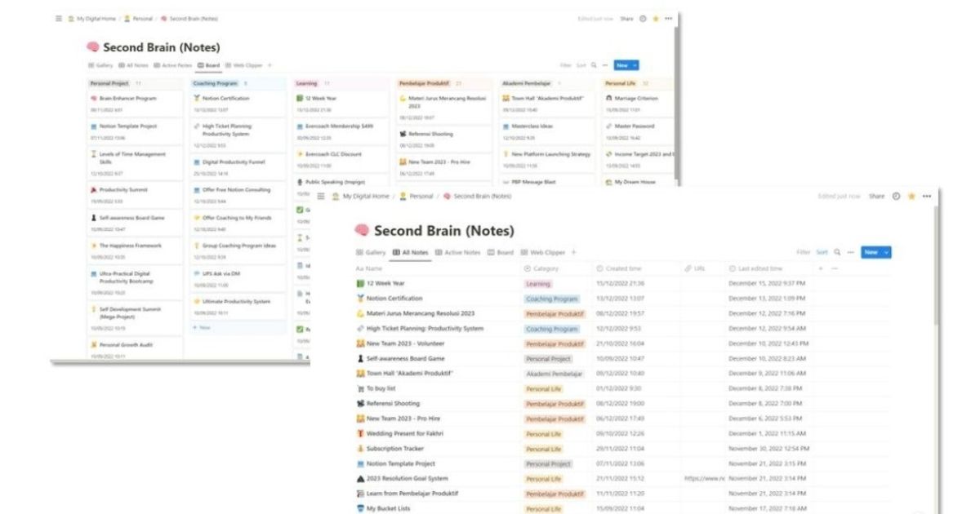This screenshot has width=980, height=514.
Task: Add new card under Coaching Program column
Action: (200, 327)
